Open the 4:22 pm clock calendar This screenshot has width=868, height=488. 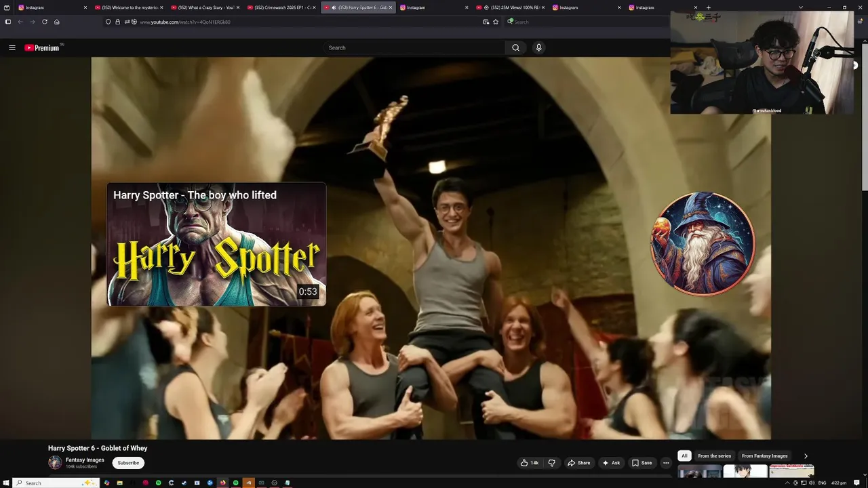[839, 483]
